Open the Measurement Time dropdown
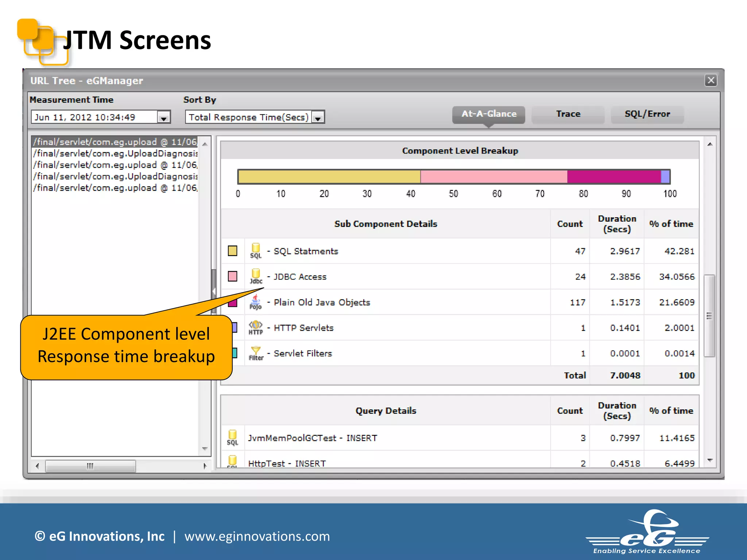Image resolution: width=747 pixels, height=560 pixels. [x=164, y=117]
